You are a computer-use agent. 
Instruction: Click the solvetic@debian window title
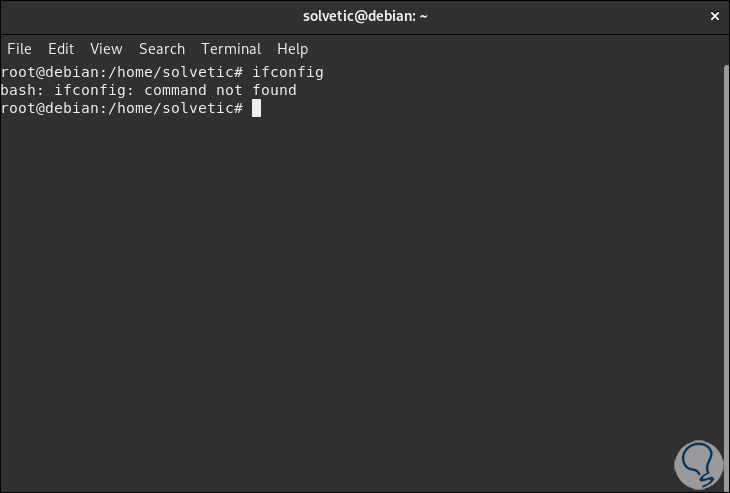click(365, 16)
